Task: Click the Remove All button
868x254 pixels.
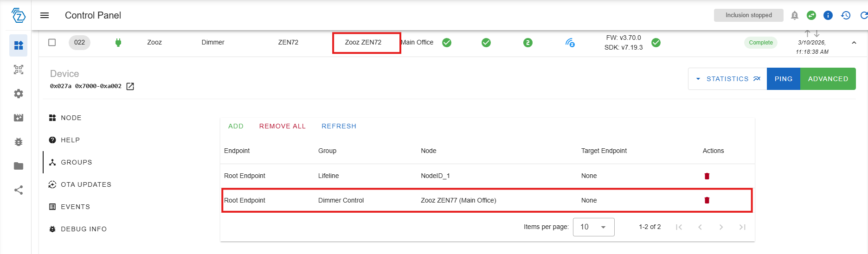Action: coord(283,126)
